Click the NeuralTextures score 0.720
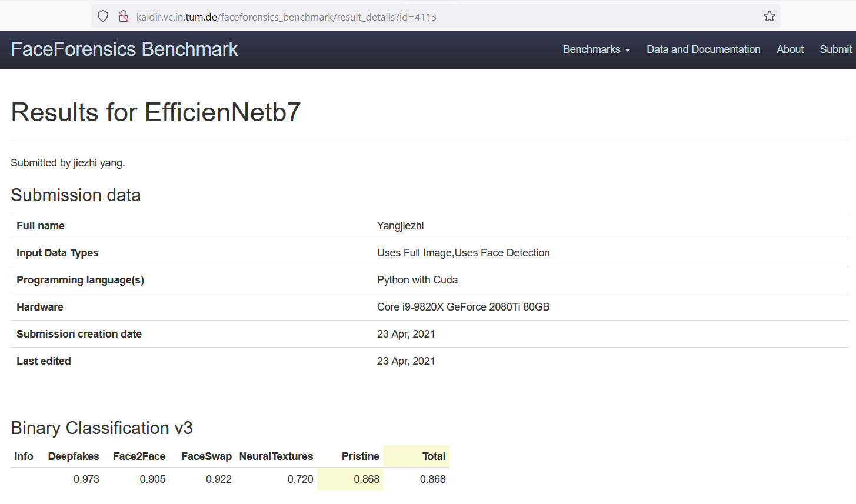Screen dimensions: 856x504 (300, 479)
